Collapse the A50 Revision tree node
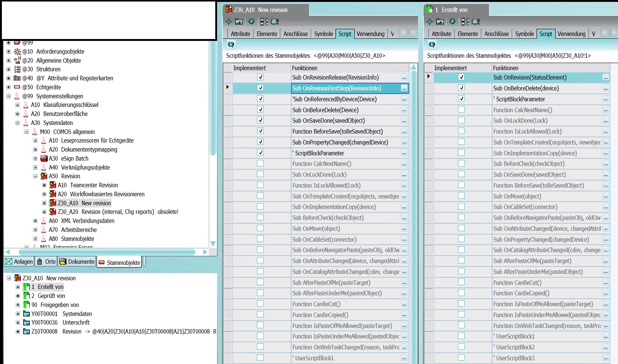The width and height of the screenshot is (618, 364). (x=35, y=176)
